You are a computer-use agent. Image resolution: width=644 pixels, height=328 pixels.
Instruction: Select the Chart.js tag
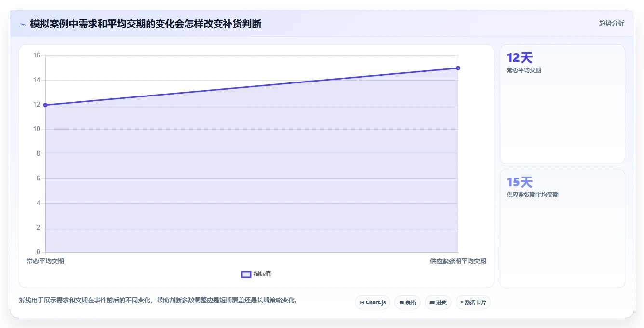point(373,302)
